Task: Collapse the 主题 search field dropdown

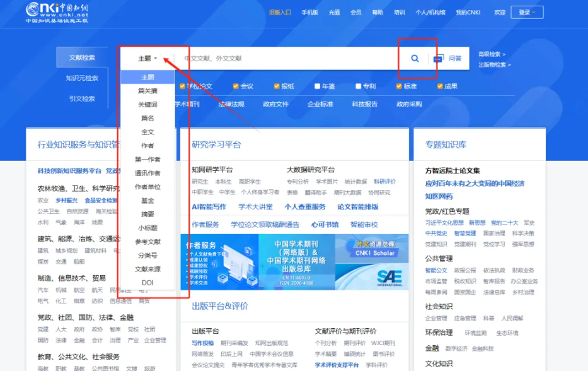Action: point(147,58)
